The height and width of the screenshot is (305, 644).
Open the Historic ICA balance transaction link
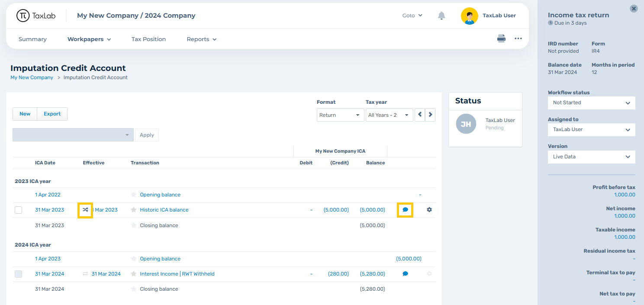tap(164, 210)
